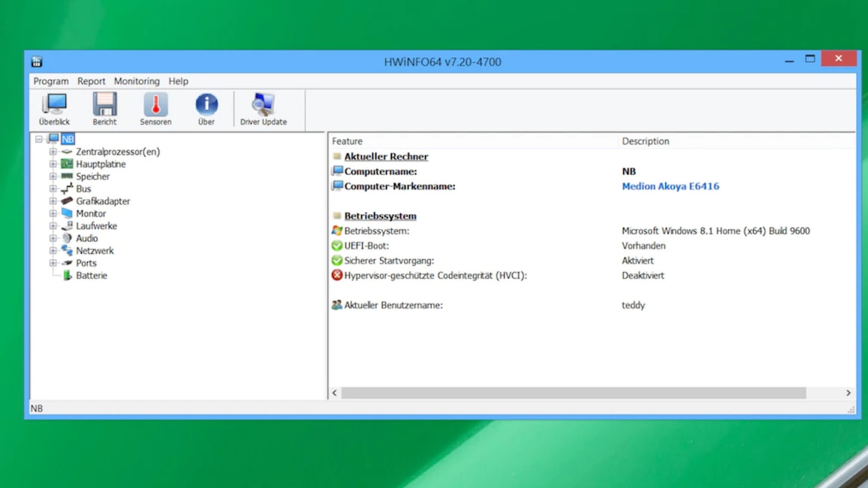The height and width of the screenshot is (488, 868).
Task: Click the Description column header
Action: (x=737, y=141)
